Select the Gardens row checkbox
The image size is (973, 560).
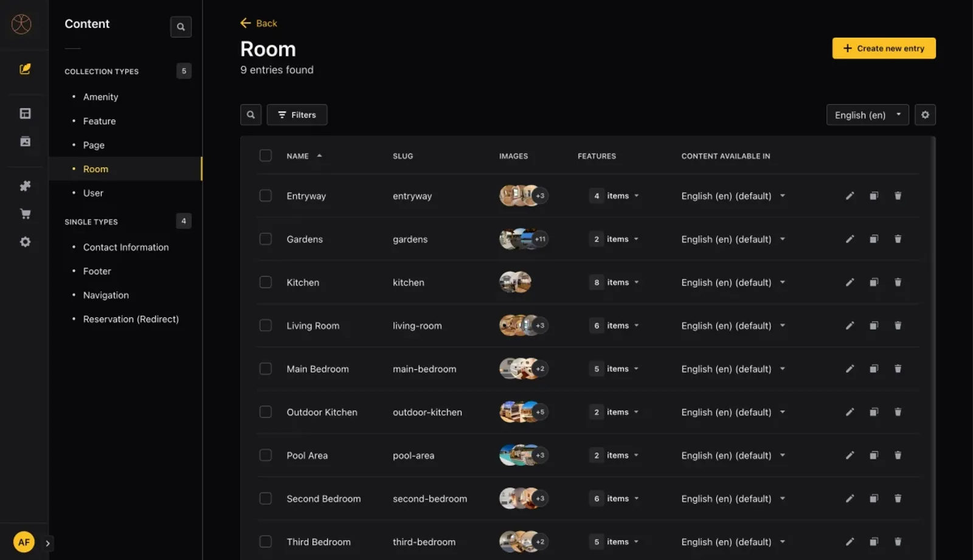pyautogui.click(x=266, y=239)
